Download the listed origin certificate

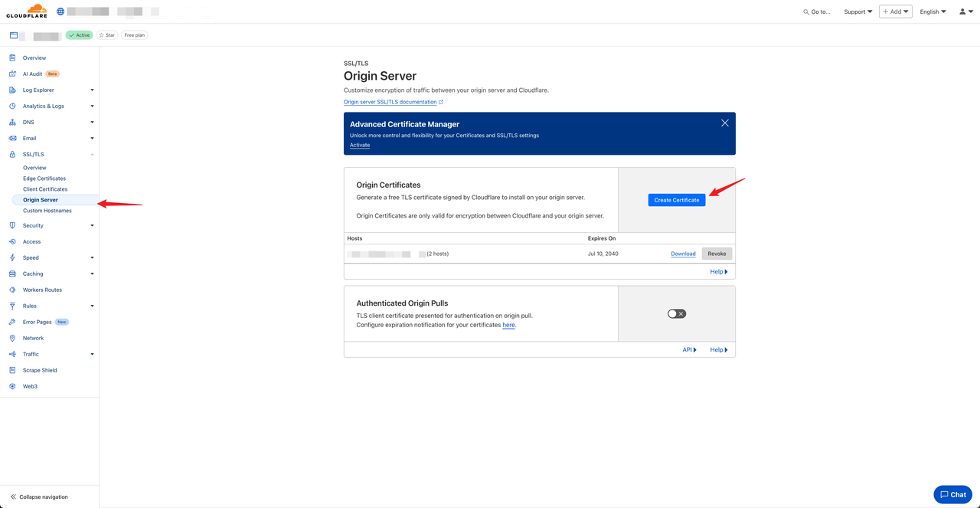(x=682, y=253)
